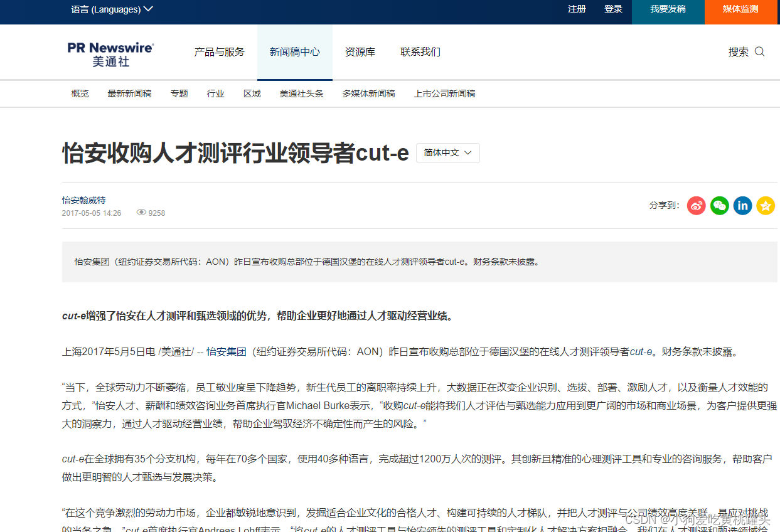Click the 我要发稿 button
780x532 pixels.
(668, 12)
